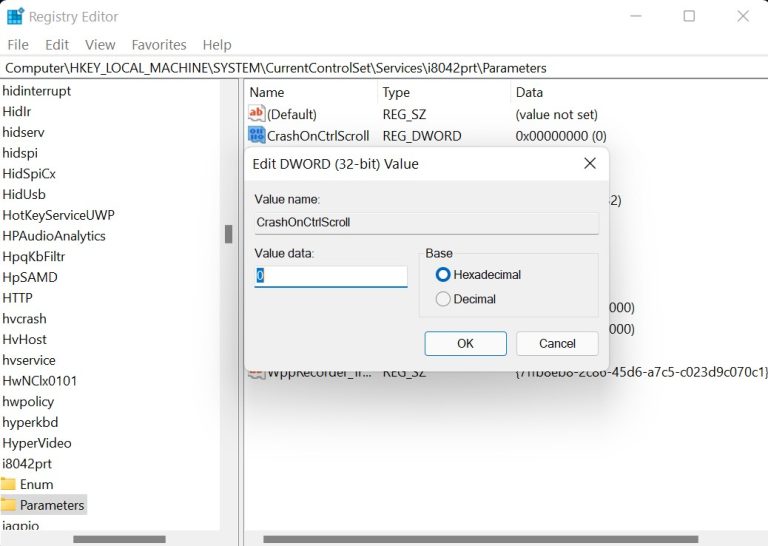
Task: Select the i8042prt key
Action: tap(27, 464)
